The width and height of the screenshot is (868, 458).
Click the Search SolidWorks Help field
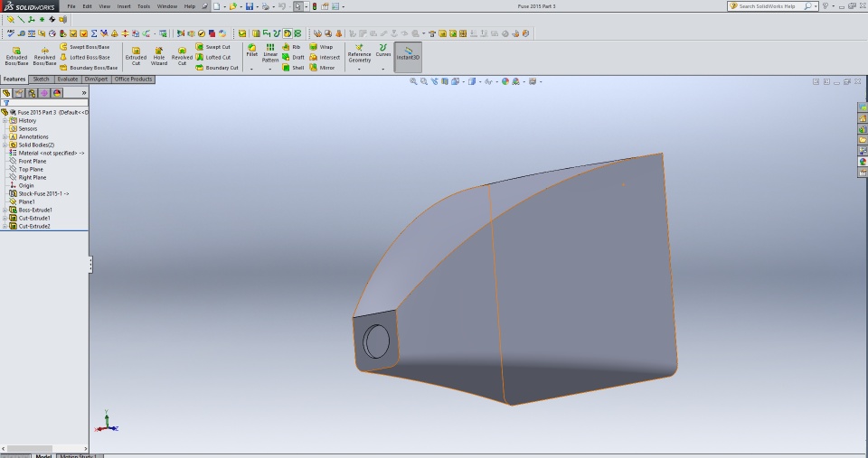(770, 6)
